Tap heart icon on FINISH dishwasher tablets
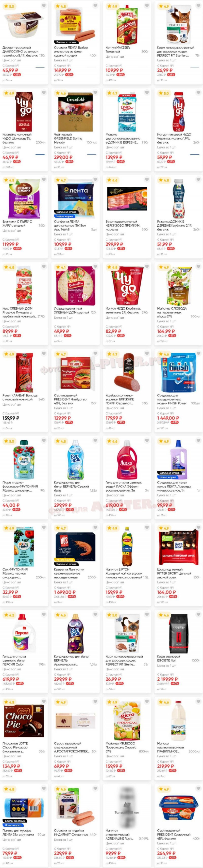203x868 pixels. 198,354
